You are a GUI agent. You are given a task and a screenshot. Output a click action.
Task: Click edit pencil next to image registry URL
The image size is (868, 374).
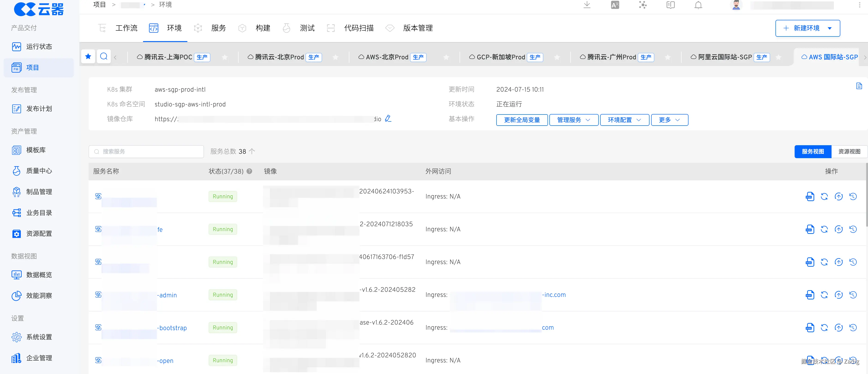coord(388,118)
